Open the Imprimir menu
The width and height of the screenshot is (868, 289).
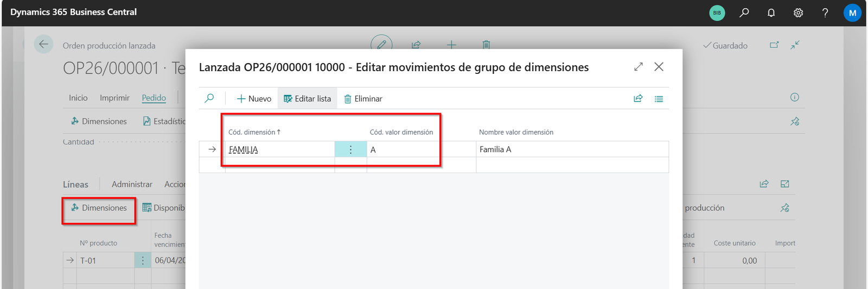click(114, 98)
